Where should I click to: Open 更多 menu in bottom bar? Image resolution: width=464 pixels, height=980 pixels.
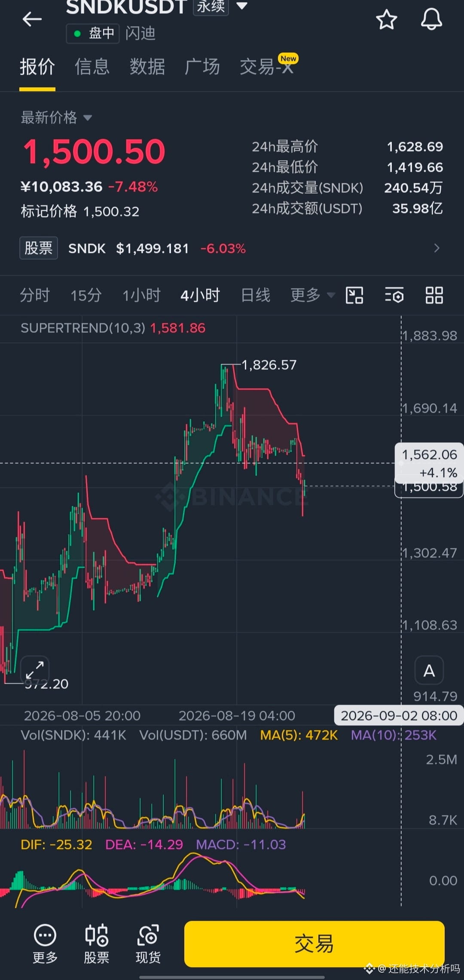(45, 943)
